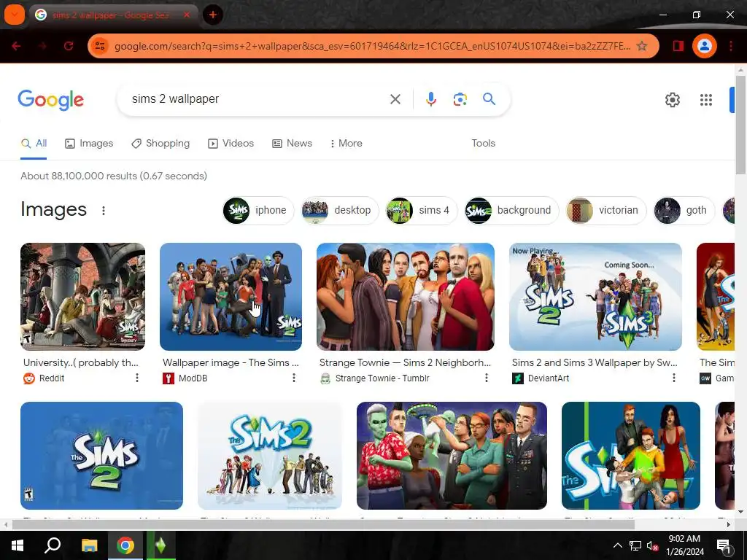
Task: Open Sims 2 and Sims 3 DeviantArt thumbnail
Action: pos(595,297)
